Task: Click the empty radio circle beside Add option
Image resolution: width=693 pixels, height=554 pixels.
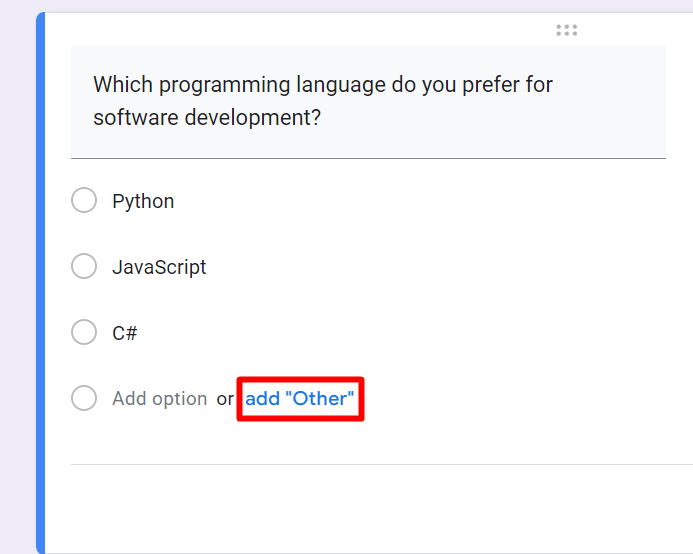Action: (84, 398)
